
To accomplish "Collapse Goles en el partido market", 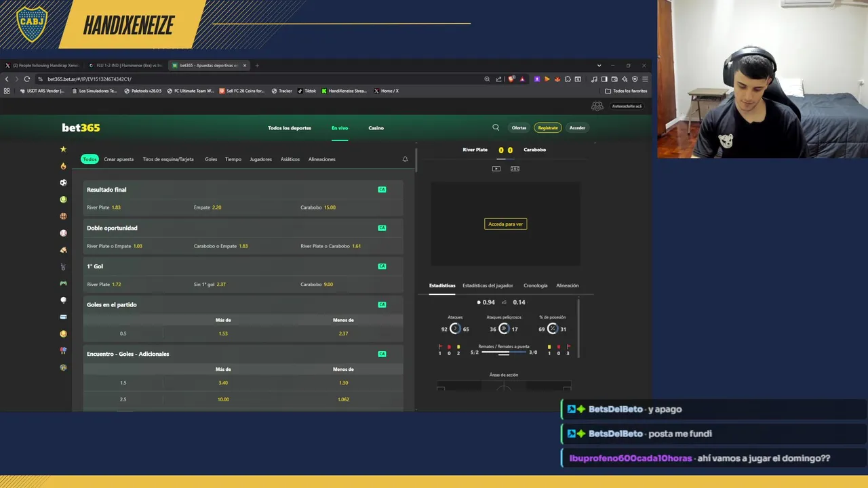I will 243,305.
